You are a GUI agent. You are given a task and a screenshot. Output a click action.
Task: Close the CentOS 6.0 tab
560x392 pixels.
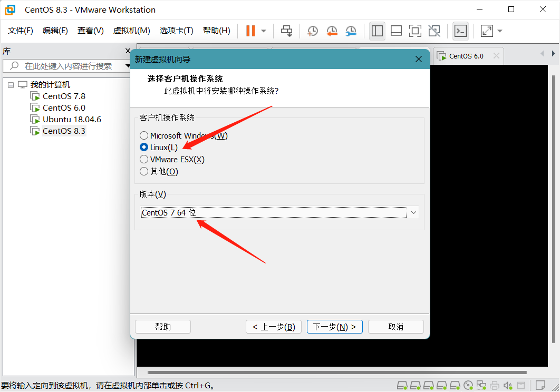[x=496, y=56]
